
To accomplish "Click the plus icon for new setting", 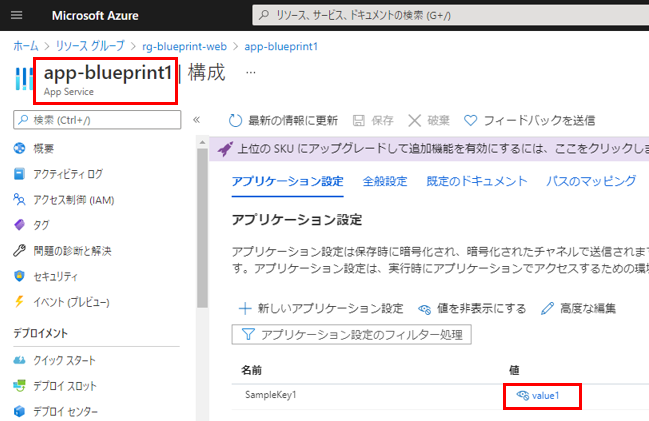I will point(245,308).
